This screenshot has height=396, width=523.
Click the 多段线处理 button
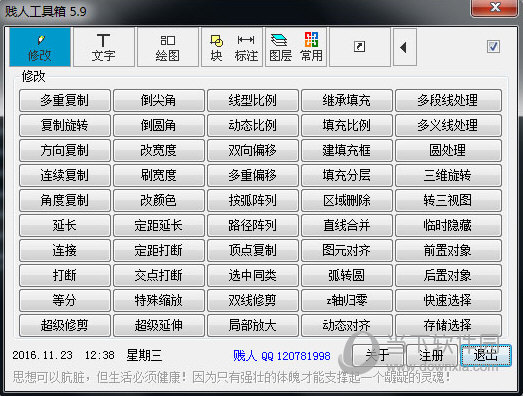(x=448, y=100)
